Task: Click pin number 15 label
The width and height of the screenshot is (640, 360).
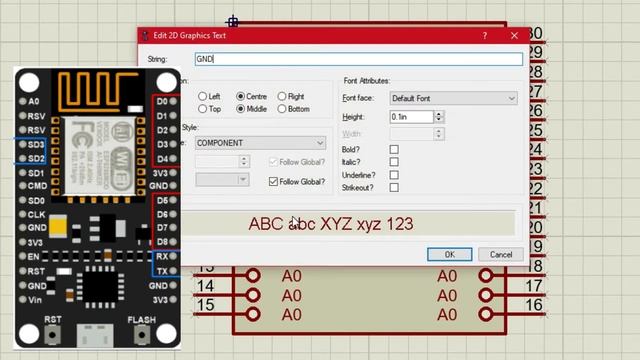Action: tap(205, 305)
